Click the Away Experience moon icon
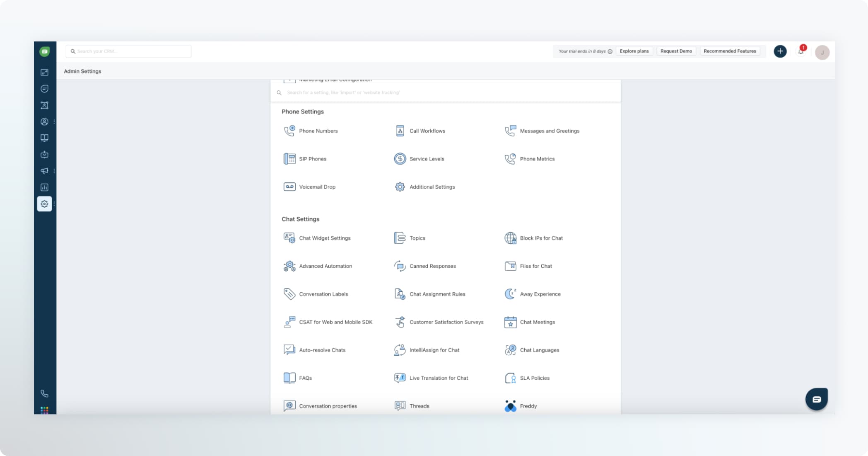 [510, 294]
